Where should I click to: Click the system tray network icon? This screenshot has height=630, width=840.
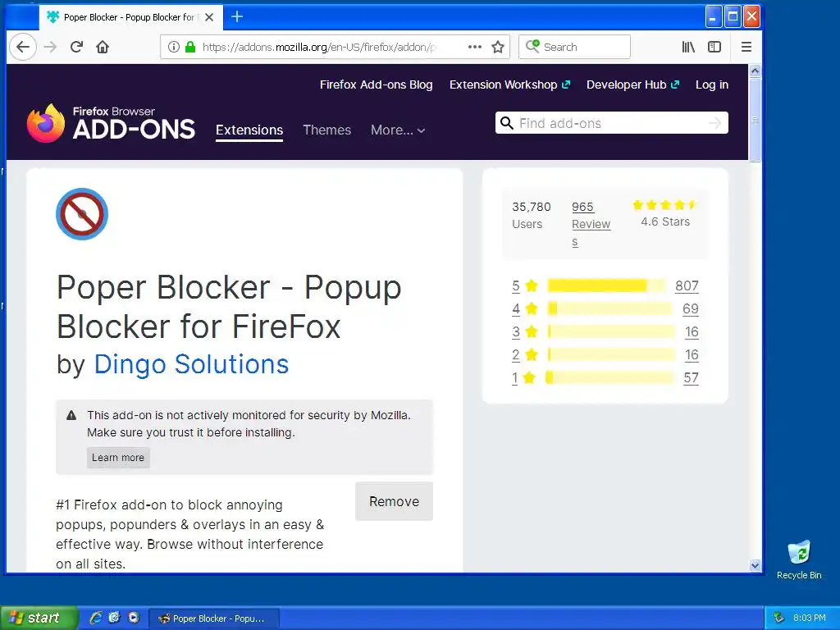778,619
